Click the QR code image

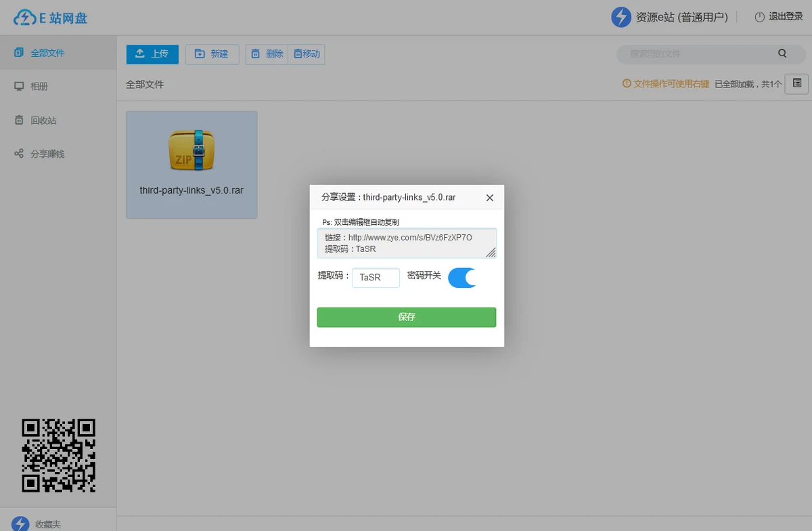coord(58,455)
